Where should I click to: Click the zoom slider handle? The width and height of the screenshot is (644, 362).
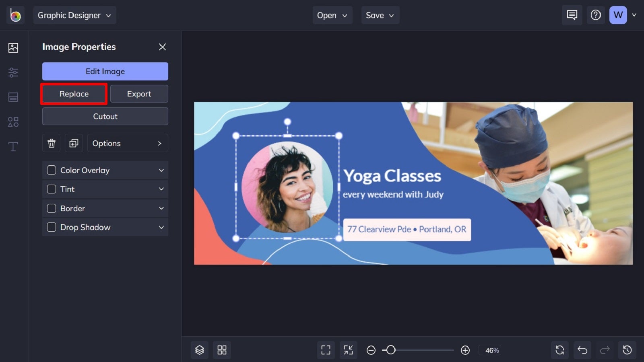pyautogui.click(x=391, y=350)
